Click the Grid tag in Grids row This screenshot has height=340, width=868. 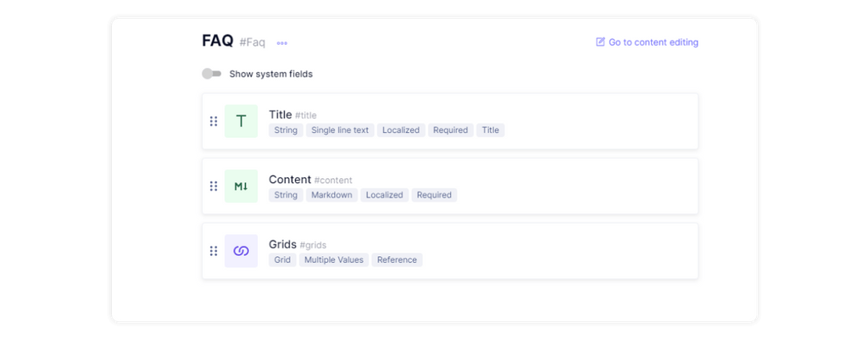coord(282,259)
